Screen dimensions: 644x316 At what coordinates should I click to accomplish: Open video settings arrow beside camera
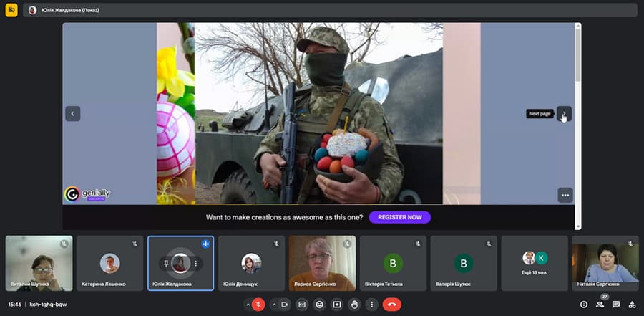click(x=274, y=305)
